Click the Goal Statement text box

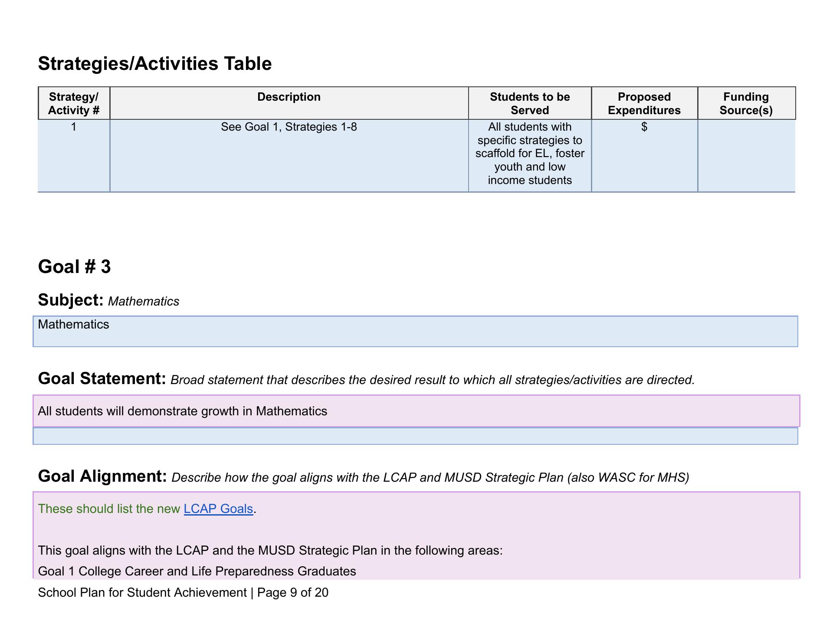tap(416, 411)
